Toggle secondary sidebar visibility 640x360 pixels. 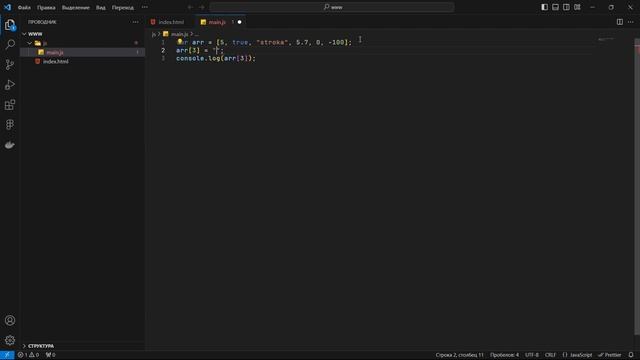click(566, 7)
